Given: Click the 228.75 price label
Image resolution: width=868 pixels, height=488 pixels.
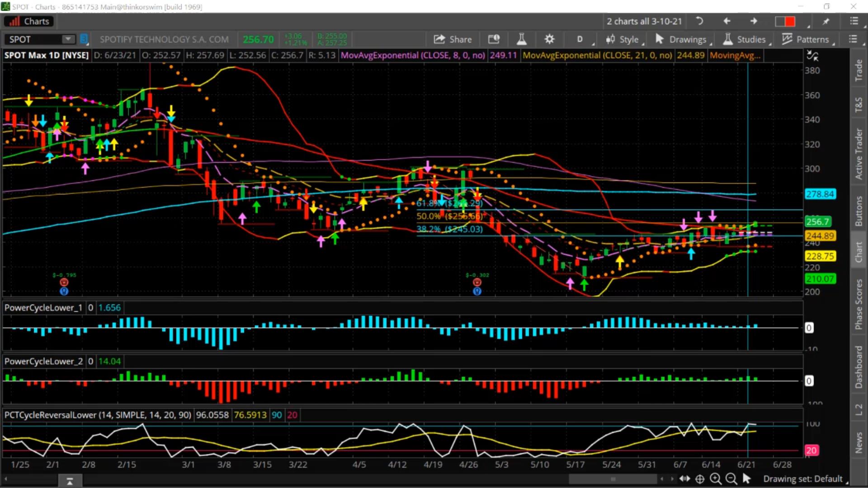Looking at the screenshot, I should pos(820,256).
